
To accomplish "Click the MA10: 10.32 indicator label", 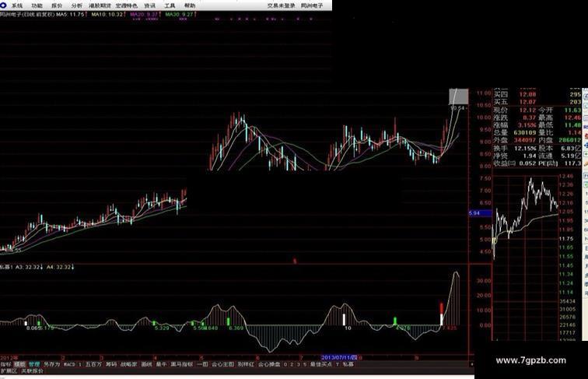I will [x=108, y=14].
